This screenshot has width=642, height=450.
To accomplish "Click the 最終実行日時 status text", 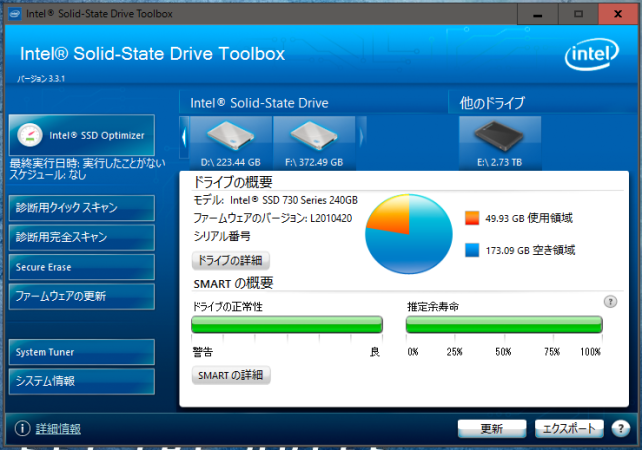I will (x=87, y=163).
